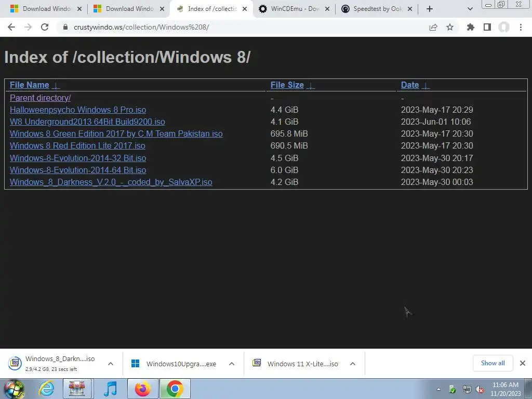
Task: Click the 6.0 GiB file size
Action: (284, 170)
